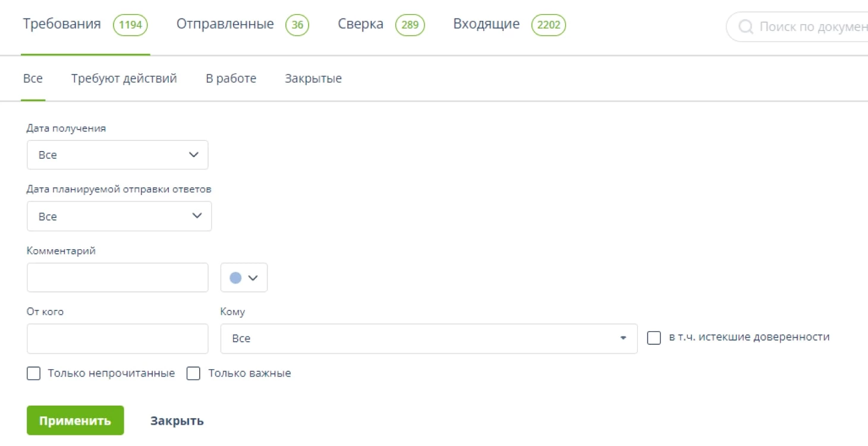
Task: Go to the Входящие tab
Action: [x=486, y=25]
